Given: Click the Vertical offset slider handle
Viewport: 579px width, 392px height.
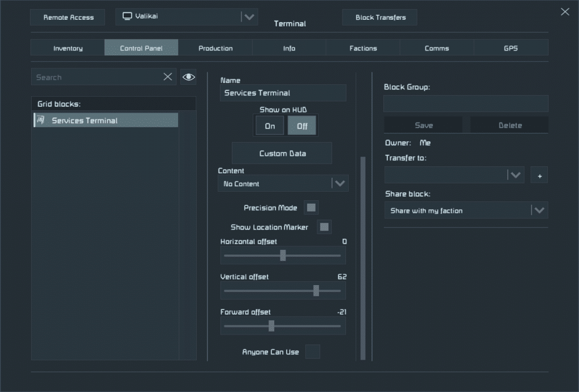Looking at the screenshot, I should coord(316,291).
